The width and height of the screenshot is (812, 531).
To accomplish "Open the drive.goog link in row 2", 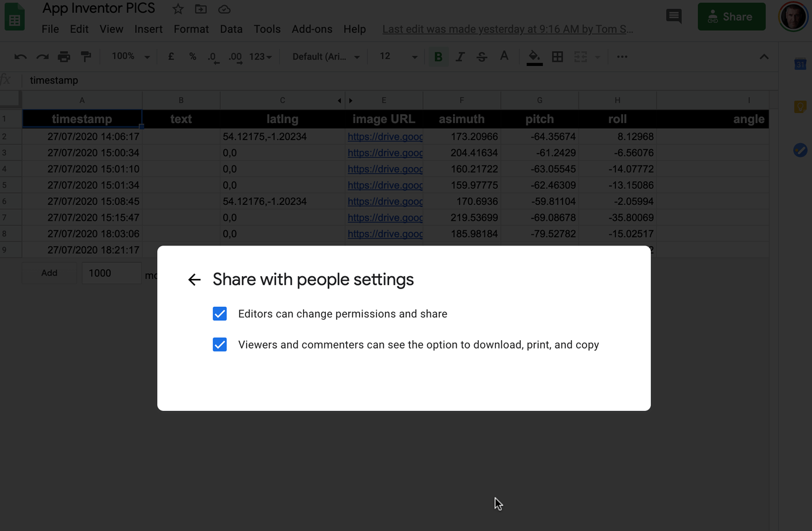I will coord(385,136).
